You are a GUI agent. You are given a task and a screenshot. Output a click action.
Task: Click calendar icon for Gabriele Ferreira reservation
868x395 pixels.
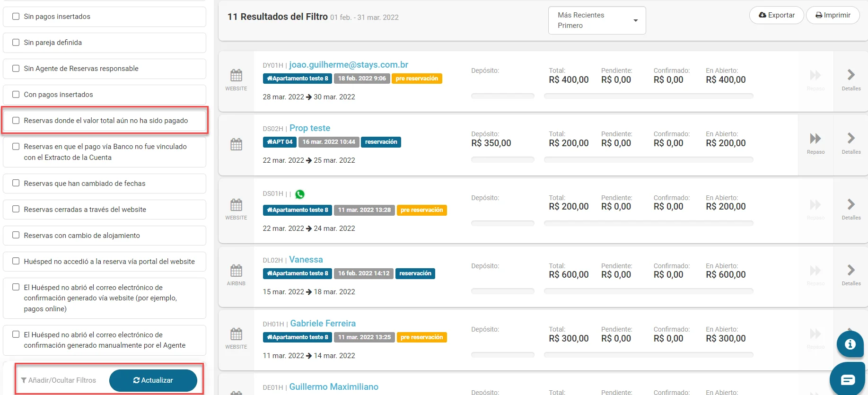click(x=236, y=334)
